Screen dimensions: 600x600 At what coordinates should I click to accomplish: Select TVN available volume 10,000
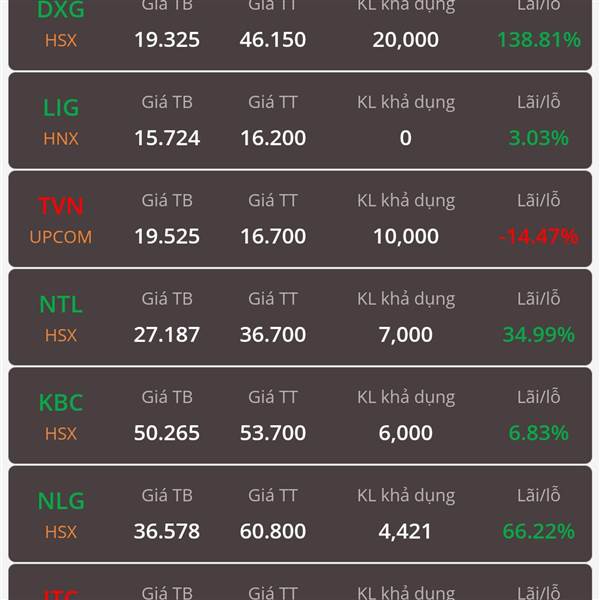(x=406, y=236)
